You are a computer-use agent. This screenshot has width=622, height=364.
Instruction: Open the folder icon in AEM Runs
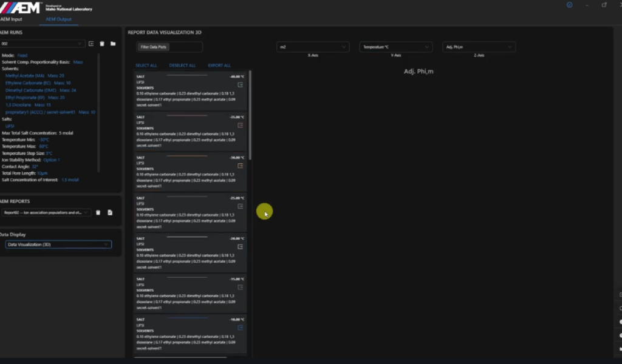[113, 44]
